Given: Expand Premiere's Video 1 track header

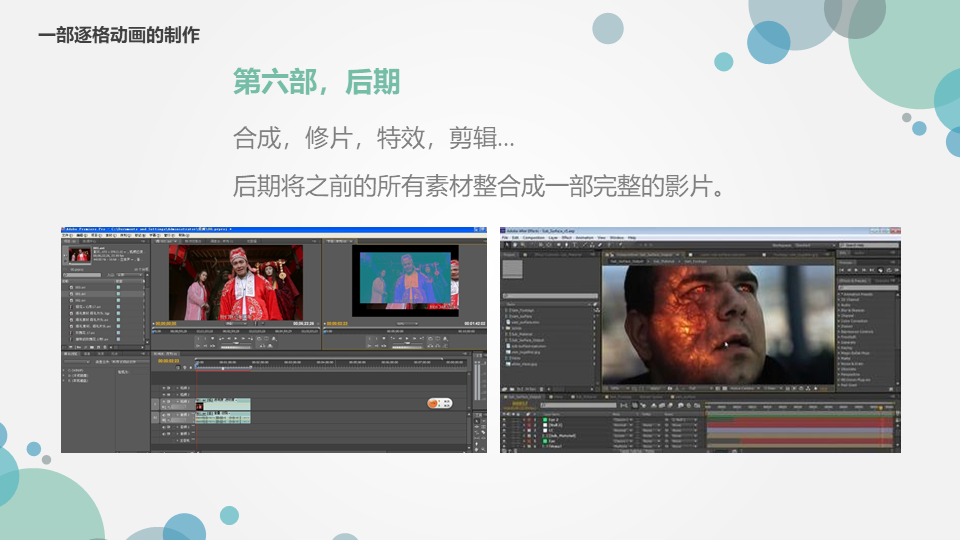Looking at the screenshot, I should (178, 401).
